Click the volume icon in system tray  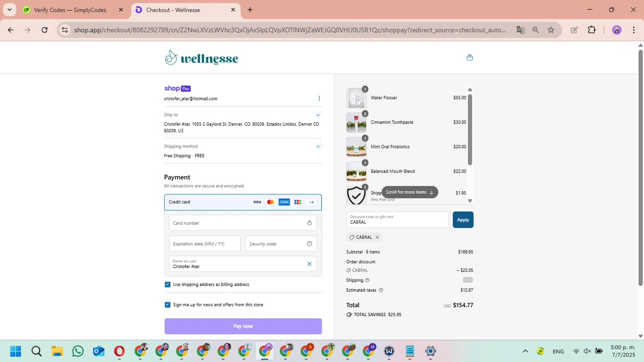tap(587, 351)
